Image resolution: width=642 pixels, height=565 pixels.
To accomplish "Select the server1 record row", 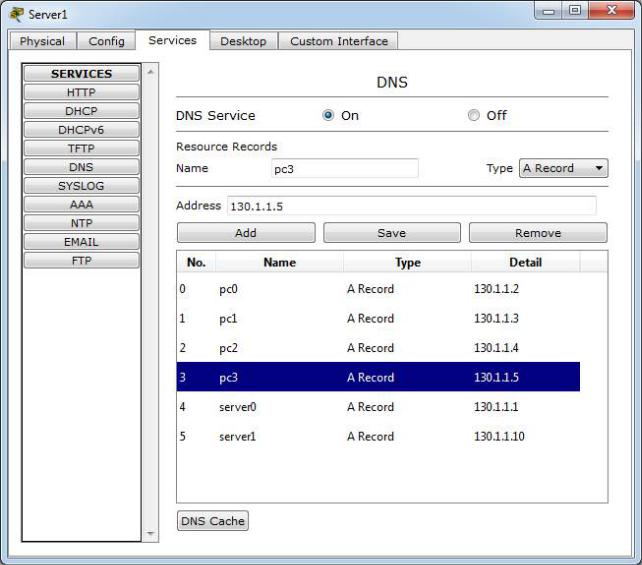I will [x=378, y=436].
